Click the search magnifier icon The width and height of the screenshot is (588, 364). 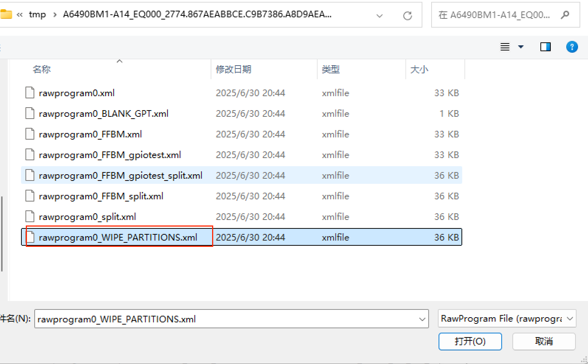coord(565,15)
